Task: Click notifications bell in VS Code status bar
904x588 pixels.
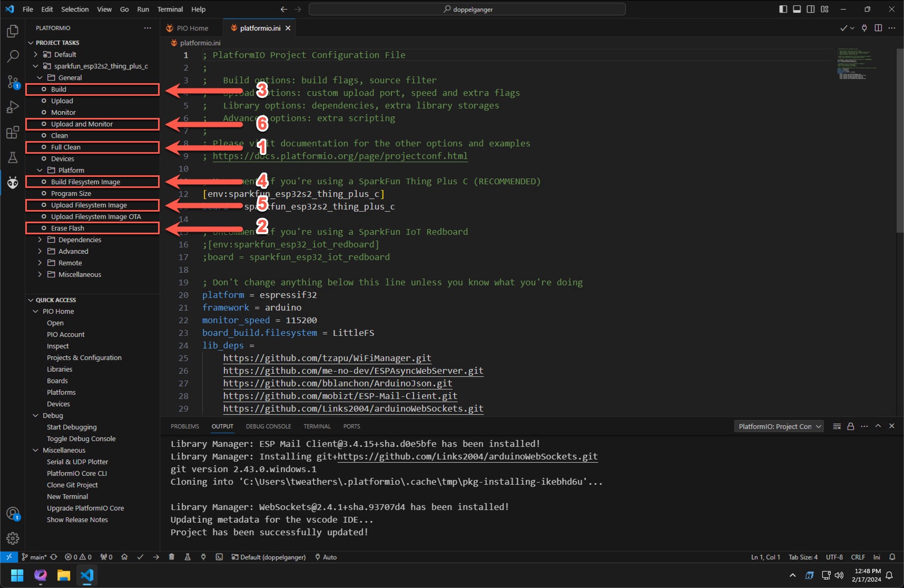Action: coord(892,557)
